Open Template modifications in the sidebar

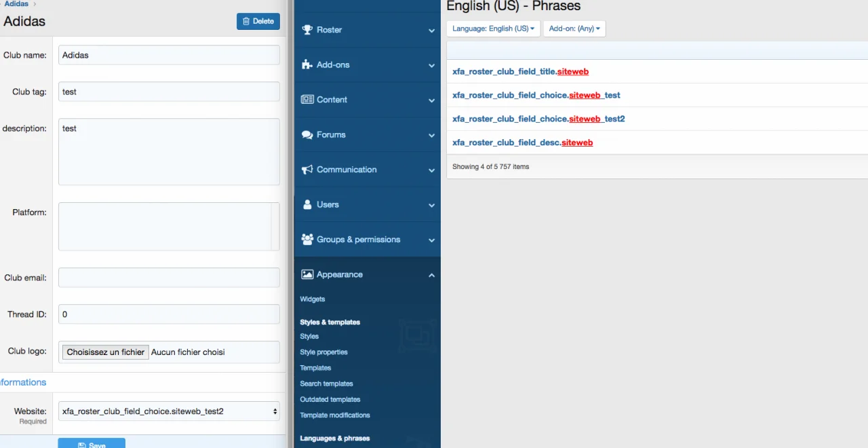click(x=335, y=415)
